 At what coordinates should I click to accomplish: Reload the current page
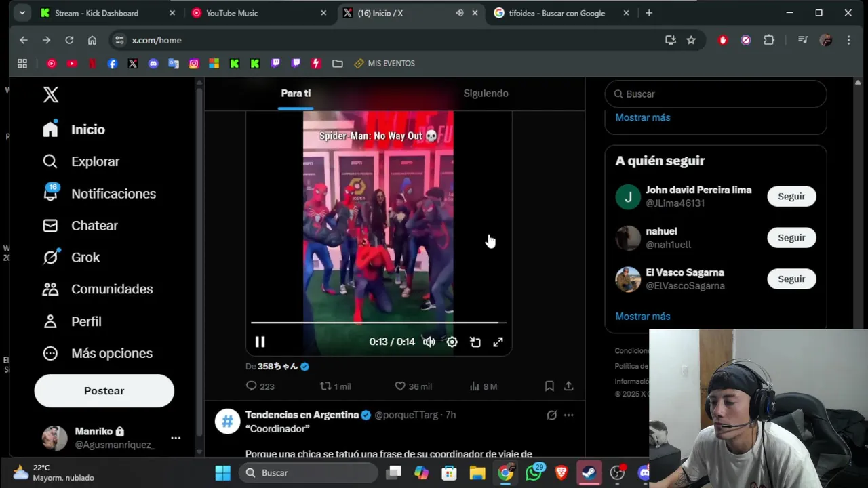(x=69, y=40)
